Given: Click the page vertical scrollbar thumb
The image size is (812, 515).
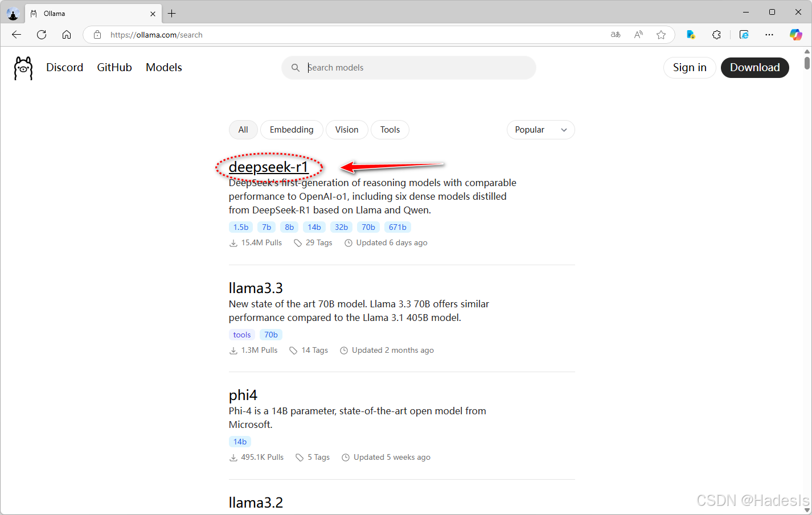Looking at the screenshot, I should (x=807, y=63).
